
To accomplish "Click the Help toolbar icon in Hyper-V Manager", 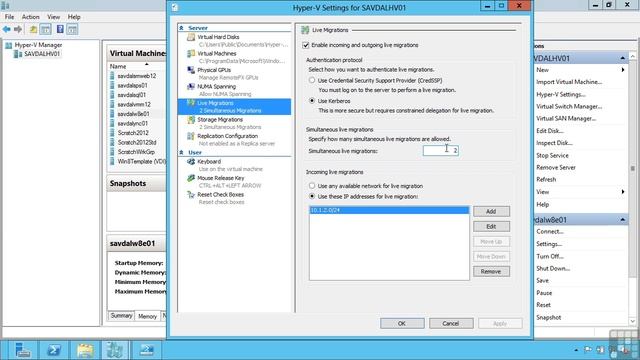I will tap(60, 29).
